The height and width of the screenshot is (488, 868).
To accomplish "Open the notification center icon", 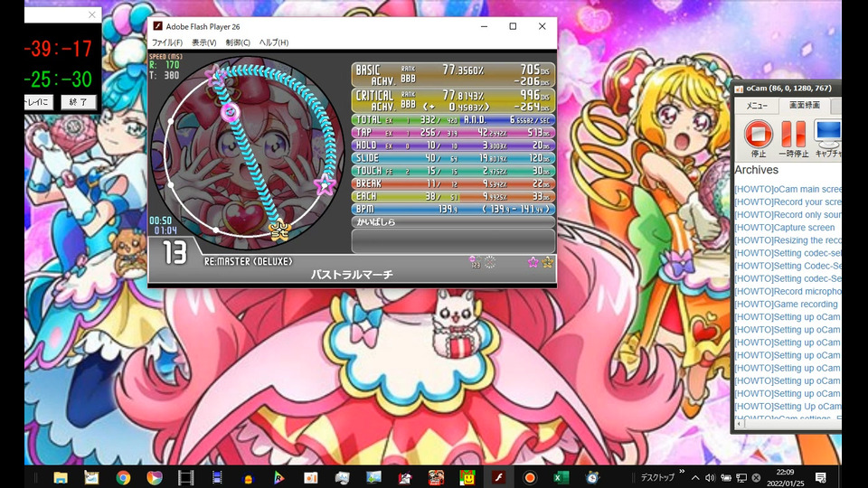I will click(x=821, y=477).
